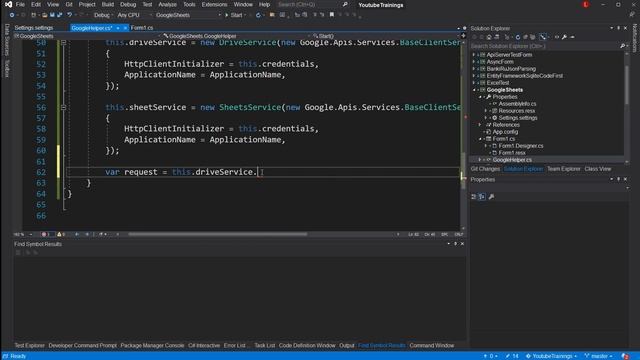
Task: Collapse the code block at line 50
Action: click(x=63, y=42)
